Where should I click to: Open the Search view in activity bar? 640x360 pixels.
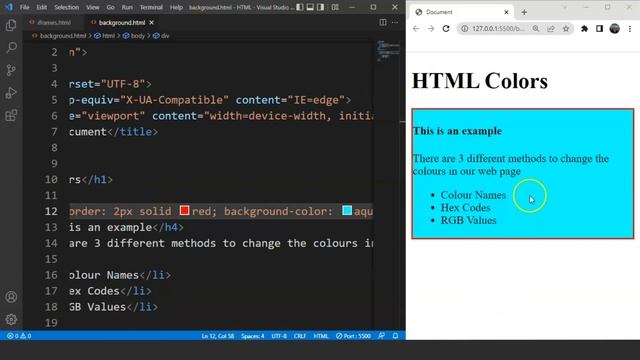(11, 48)
